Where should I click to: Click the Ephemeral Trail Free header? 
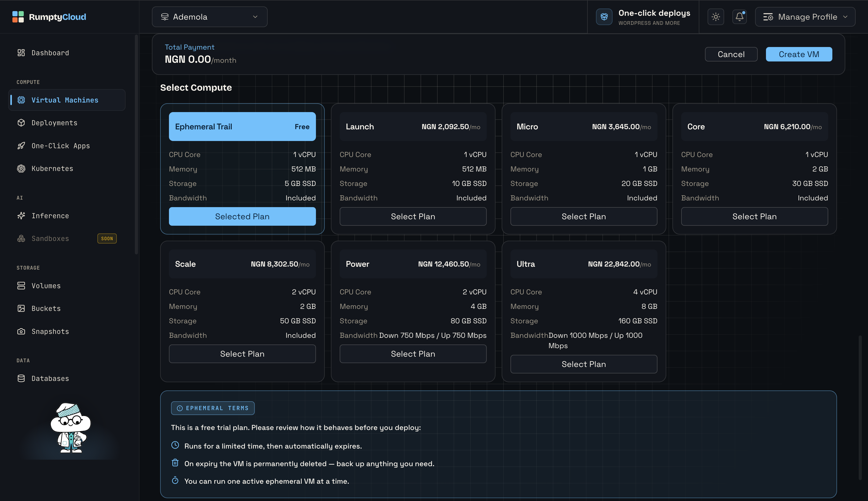[242, 127]
